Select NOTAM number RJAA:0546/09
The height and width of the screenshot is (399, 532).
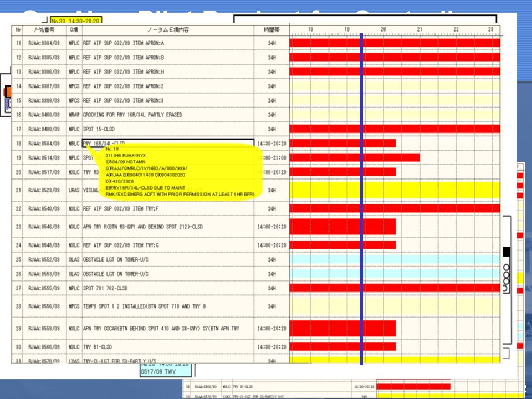(x=44, y=227)
